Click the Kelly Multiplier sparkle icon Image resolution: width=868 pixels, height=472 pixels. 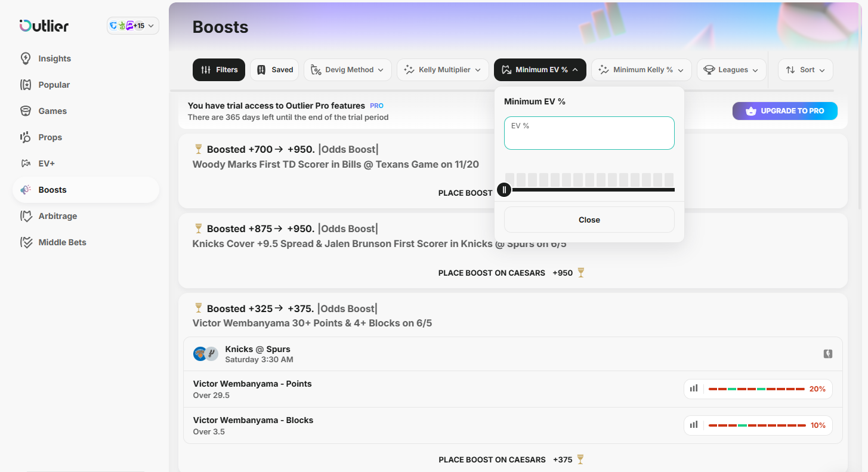pos(409,70)
